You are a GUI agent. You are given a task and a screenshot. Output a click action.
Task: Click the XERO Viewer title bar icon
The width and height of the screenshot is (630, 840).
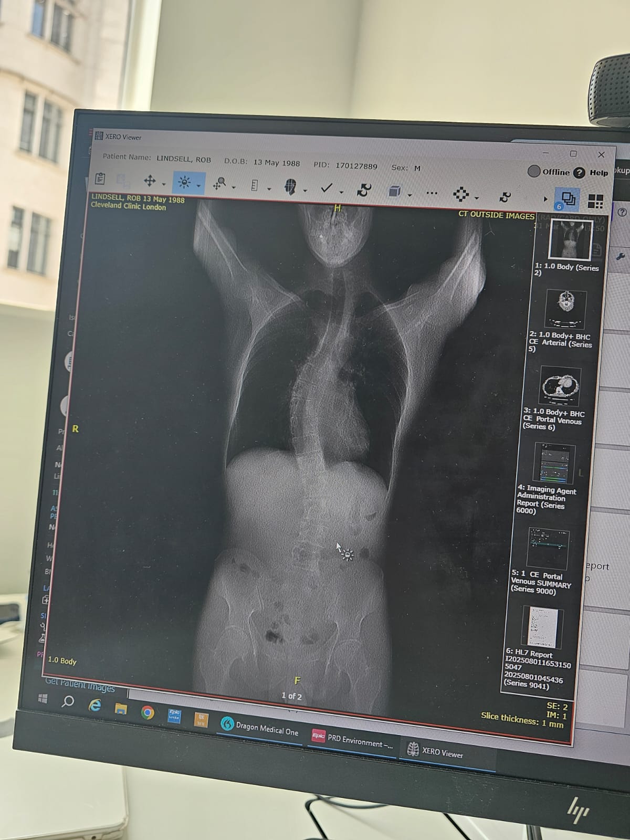coord(99,136)
